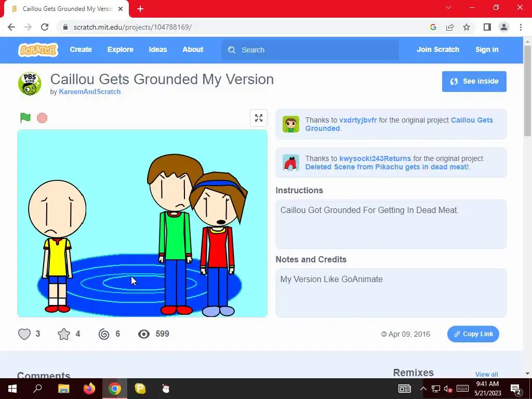Click See inside button

pos(474,82)
